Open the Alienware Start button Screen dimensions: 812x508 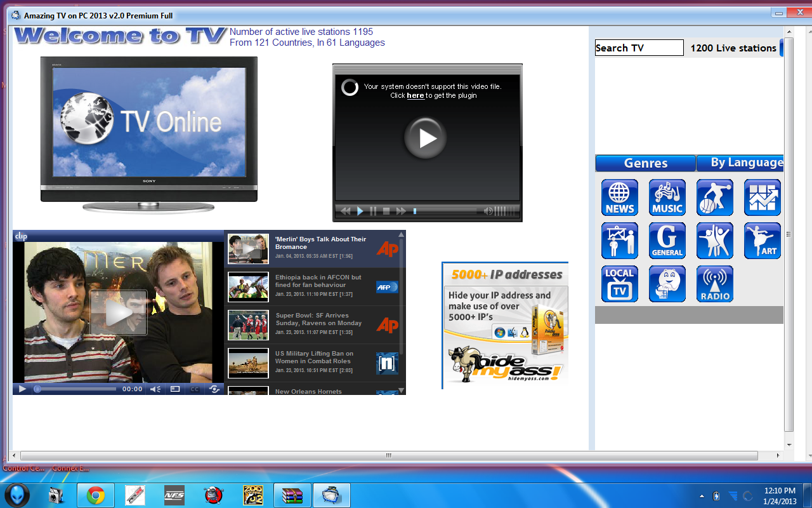tap(17, 495)
